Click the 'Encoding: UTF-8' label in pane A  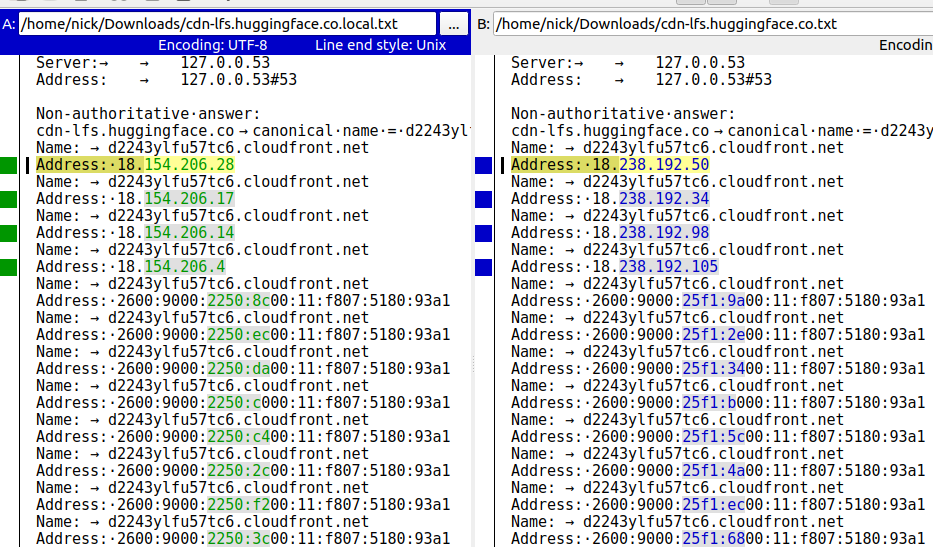click(212, 45)
